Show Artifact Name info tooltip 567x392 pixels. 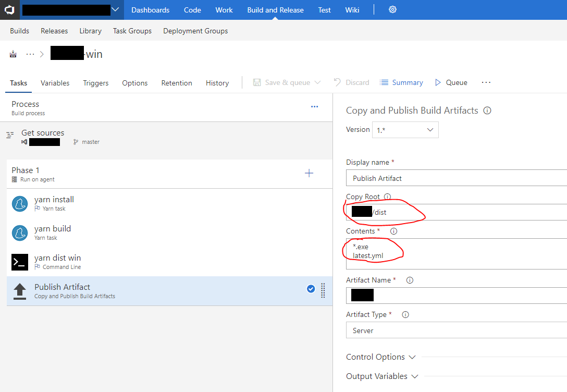410,280
